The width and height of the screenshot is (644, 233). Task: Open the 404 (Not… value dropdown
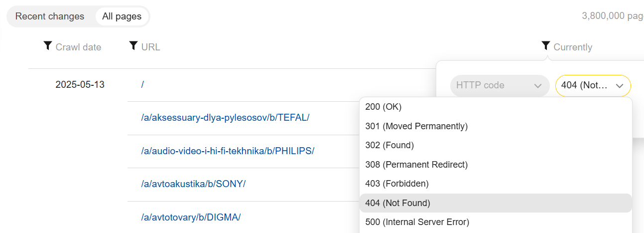click(593, 85)
